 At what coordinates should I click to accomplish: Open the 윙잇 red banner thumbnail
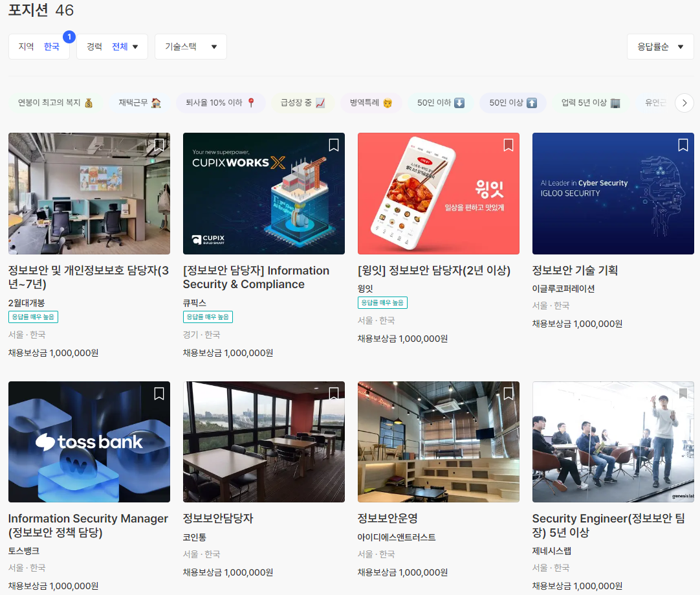[439, 194]
